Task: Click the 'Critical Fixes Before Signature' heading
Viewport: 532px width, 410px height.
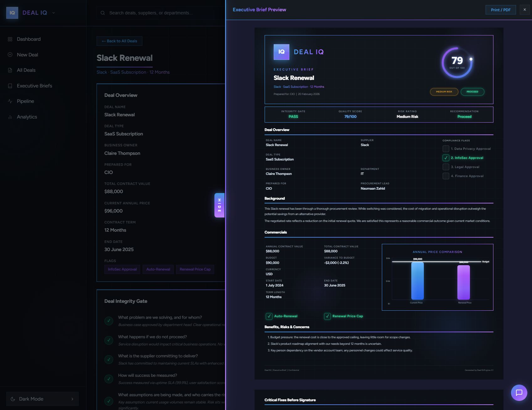Action: pyautogui.click(x=290, y=400)
